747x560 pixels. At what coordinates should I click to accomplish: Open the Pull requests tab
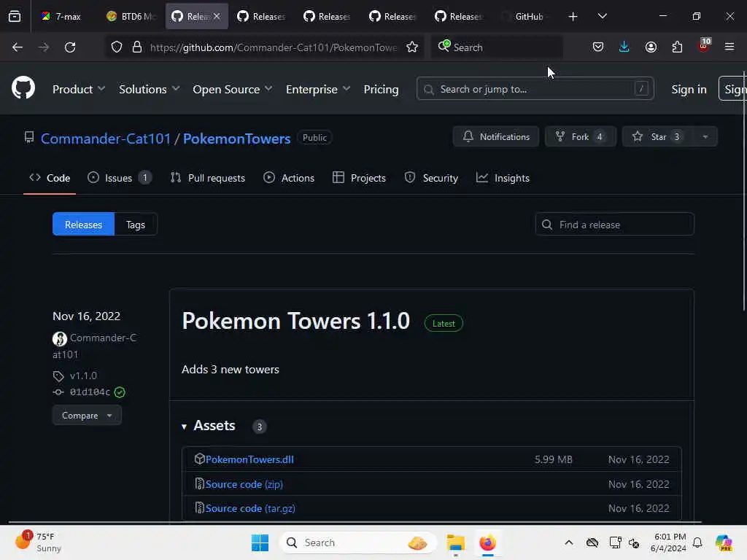(x=208, y=178)
